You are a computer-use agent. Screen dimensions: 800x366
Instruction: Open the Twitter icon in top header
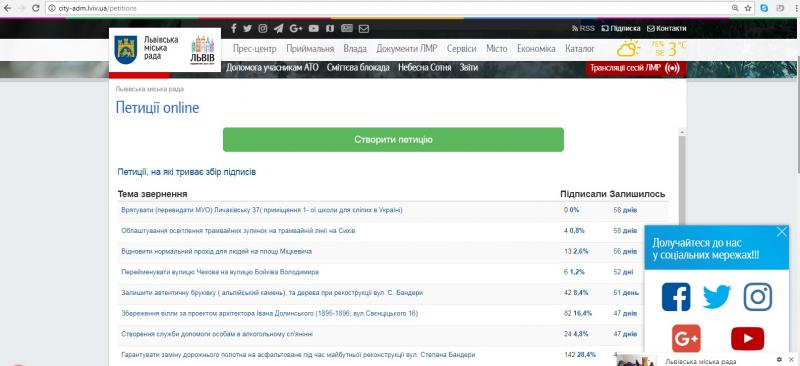pyautogui.click(x=247, y=29)
